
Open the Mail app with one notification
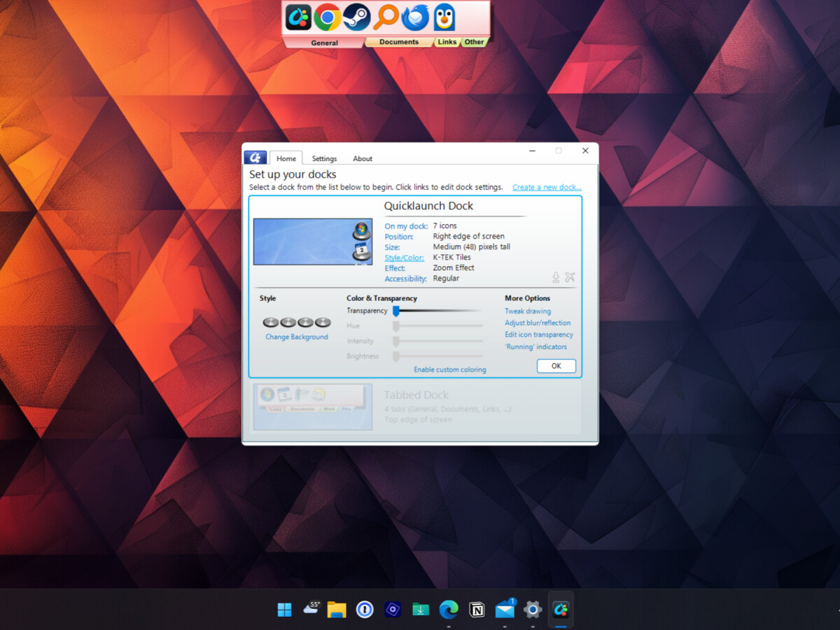point(505,609)
